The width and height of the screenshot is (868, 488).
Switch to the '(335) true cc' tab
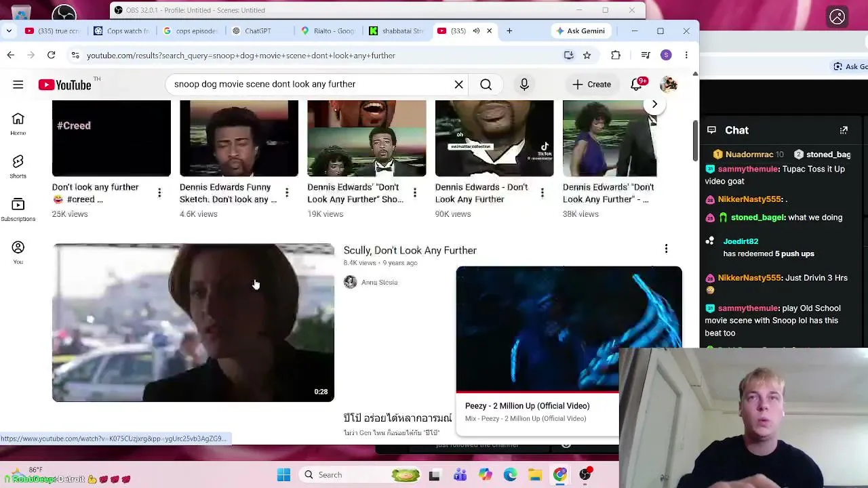54,30
